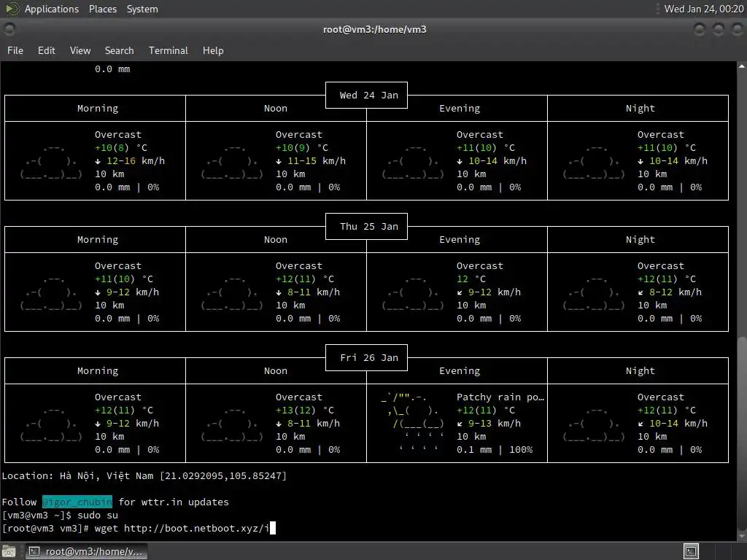
Task: Click the rain cloud ASCII art in Fri evening
Action: [413, 423]
